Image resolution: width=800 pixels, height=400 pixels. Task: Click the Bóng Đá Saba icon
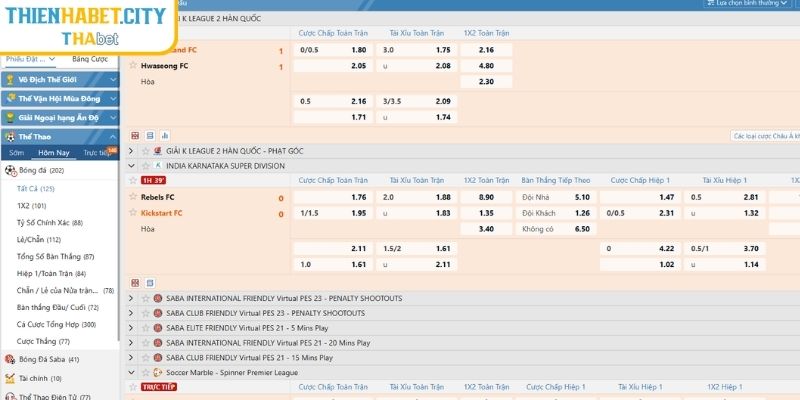click(10, 359)
